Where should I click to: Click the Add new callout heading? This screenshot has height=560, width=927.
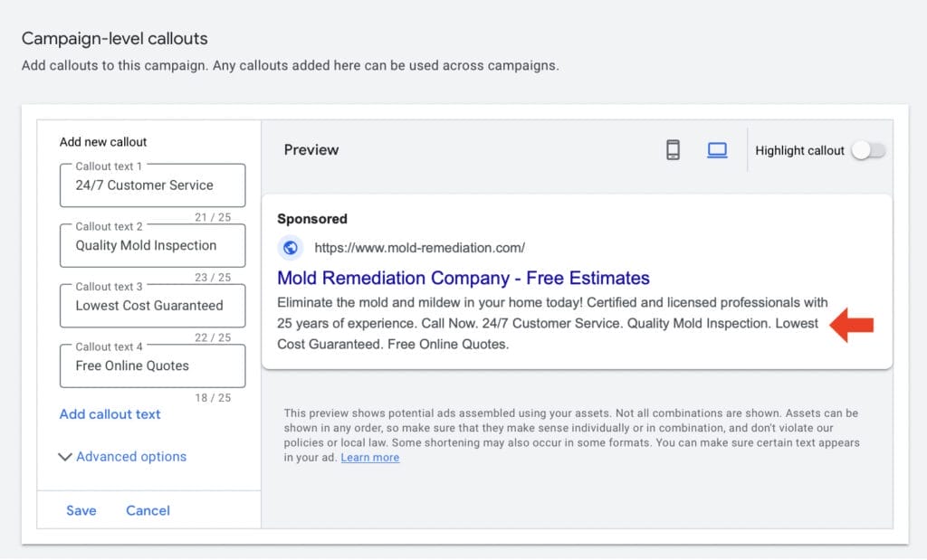click(x=103, y=142)
